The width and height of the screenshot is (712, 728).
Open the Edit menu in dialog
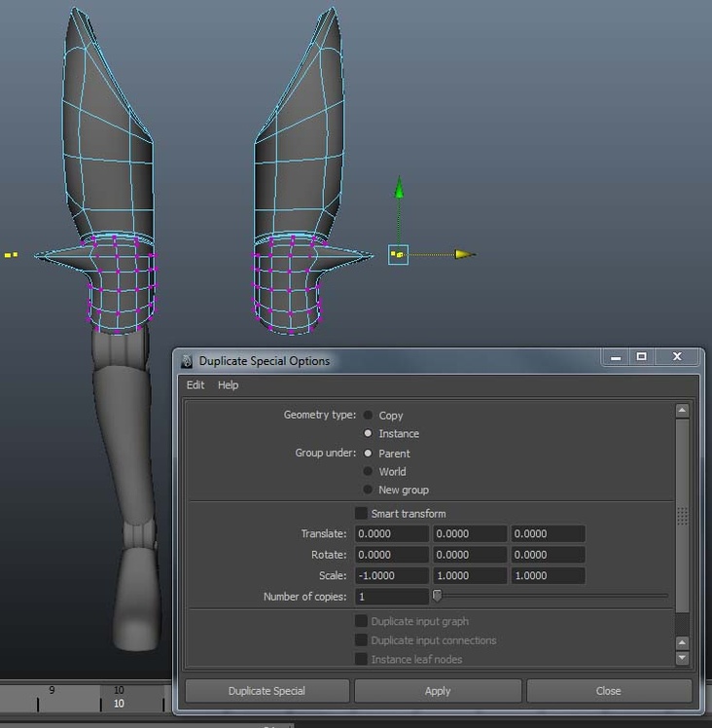pos(196,385)
